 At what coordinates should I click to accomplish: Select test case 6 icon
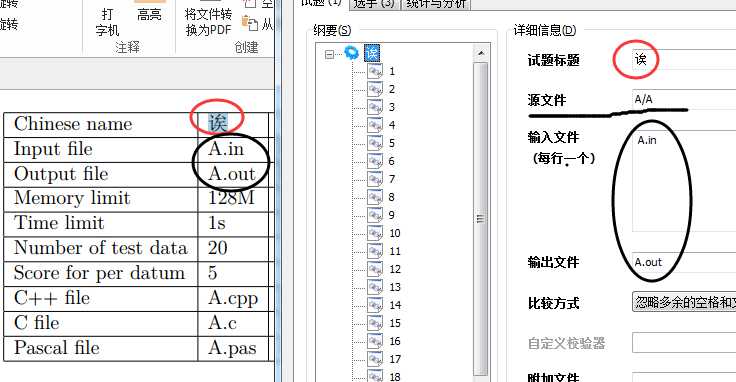pos(375,161)
